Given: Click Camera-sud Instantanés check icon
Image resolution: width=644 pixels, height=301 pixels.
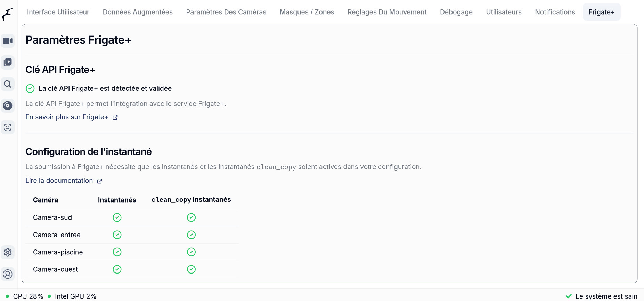Looking at the screenshot, I should pyautogui.click(x=117, y=217).
